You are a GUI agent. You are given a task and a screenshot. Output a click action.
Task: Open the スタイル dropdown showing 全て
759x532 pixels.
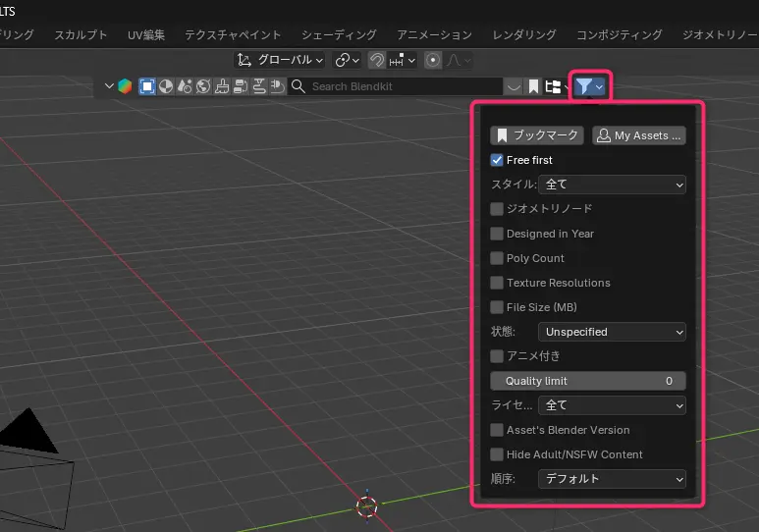[612, 185]
